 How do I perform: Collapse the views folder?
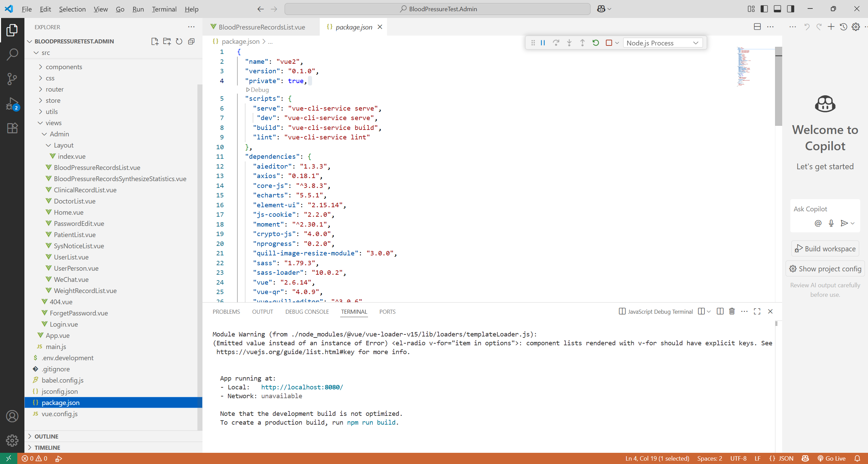(x=113, y=123)
